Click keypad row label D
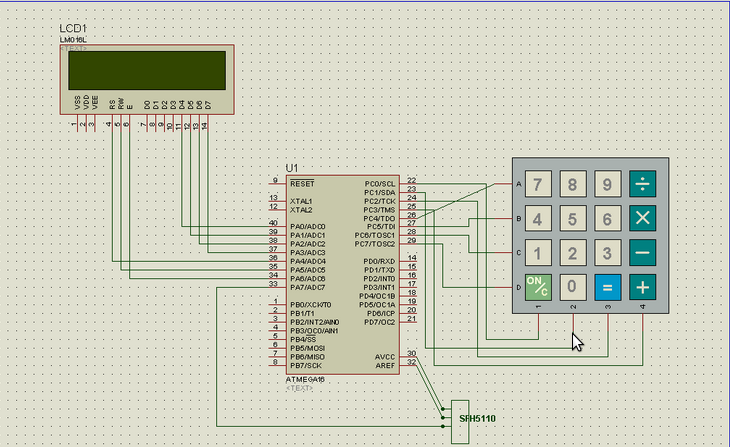Screen dimensions: 730x447 [x=519, y=287]
